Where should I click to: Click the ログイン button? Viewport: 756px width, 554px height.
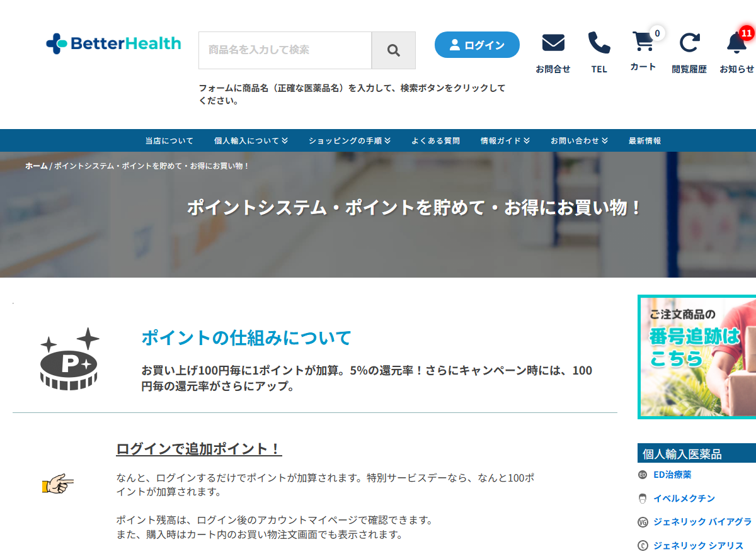click(x=477, y=45)
